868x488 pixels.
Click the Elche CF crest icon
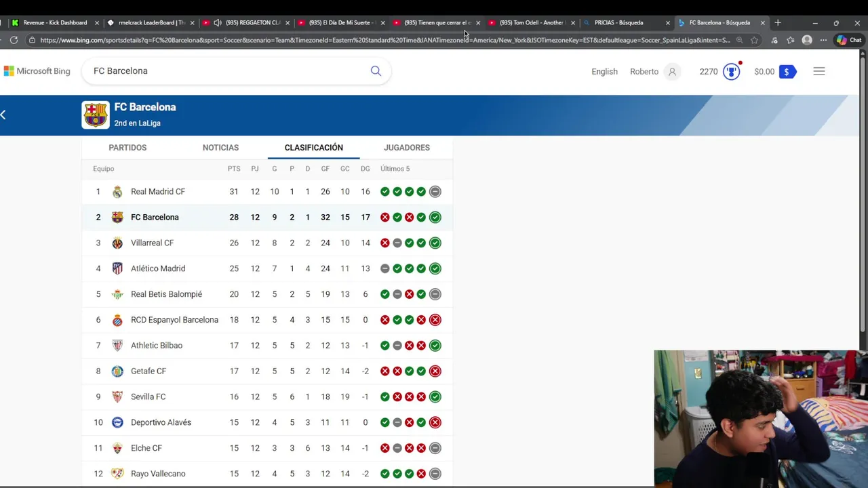pos(117,448)
